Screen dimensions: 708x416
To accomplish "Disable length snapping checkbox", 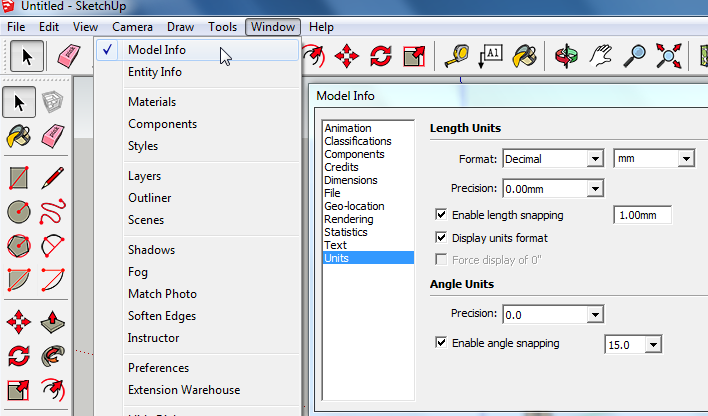I will point(441,215).
